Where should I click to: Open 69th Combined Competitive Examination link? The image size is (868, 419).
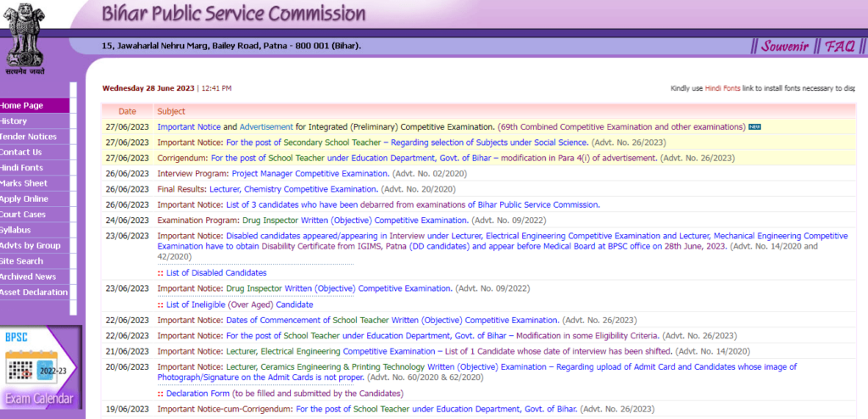click(x=621, y=127)
